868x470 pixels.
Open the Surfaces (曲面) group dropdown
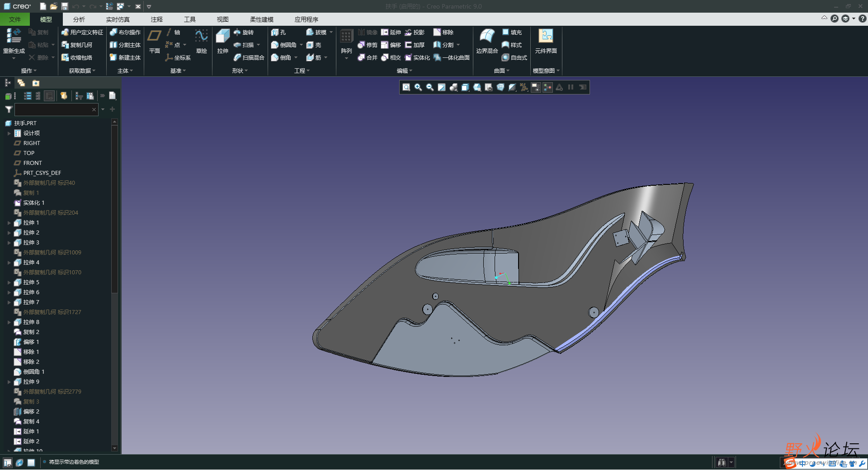(x=502, y=71)
